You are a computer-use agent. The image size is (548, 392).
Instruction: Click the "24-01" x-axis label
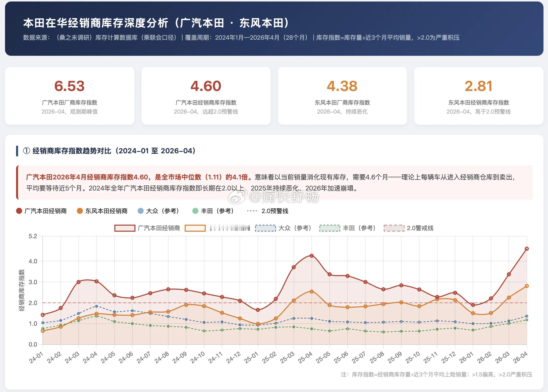coord(36,357)
